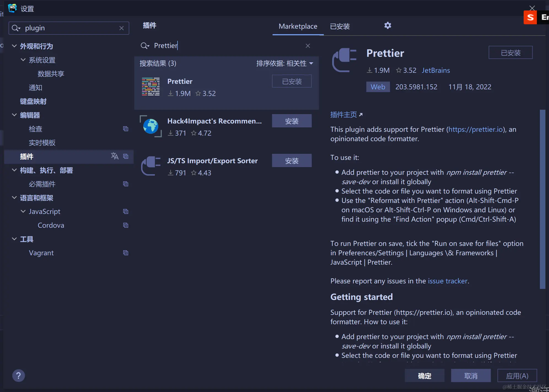The width and height of the screenshot is (549, 392).
Task: Collapse the 工具 settings group
Action: tap(14, 239)
